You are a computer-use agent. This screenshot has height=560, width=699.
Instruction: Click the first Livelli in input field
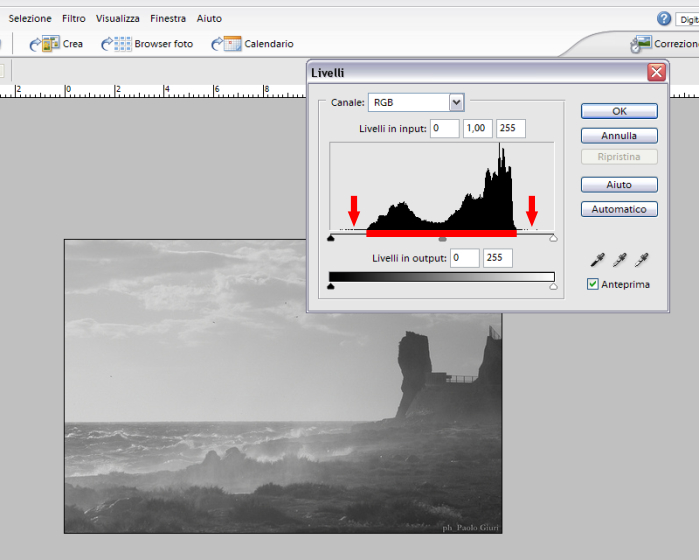(445, 128)
